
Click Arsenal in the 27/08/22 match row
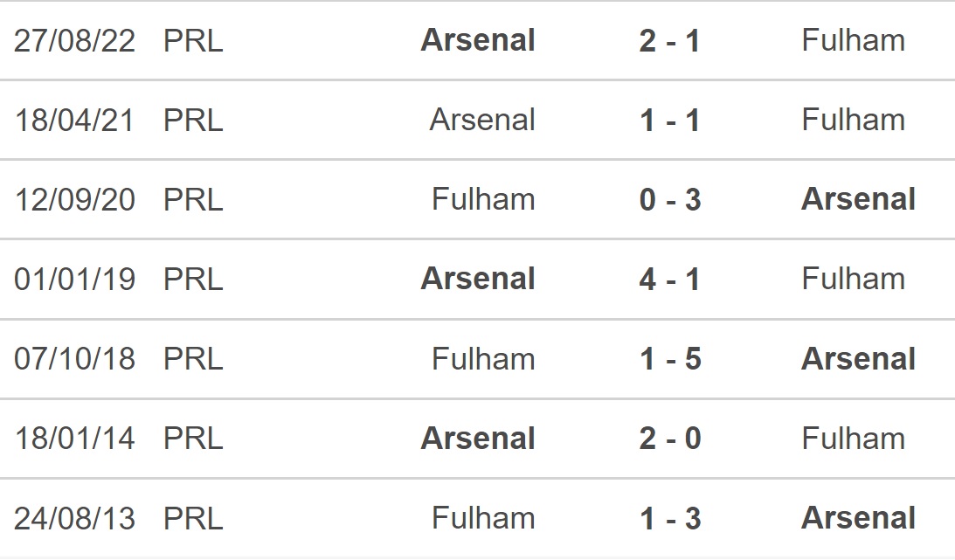(x=478, y=40)
